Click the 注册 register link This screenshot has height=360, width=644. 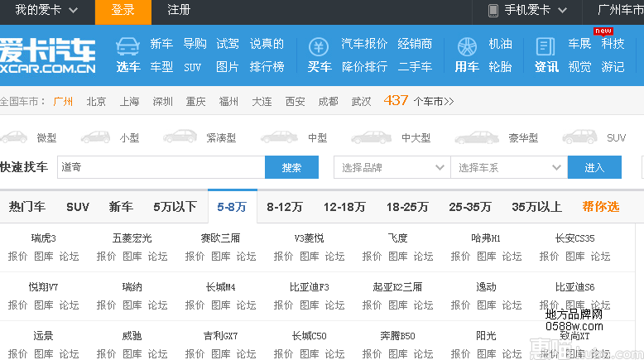click(x=179, y=10)
